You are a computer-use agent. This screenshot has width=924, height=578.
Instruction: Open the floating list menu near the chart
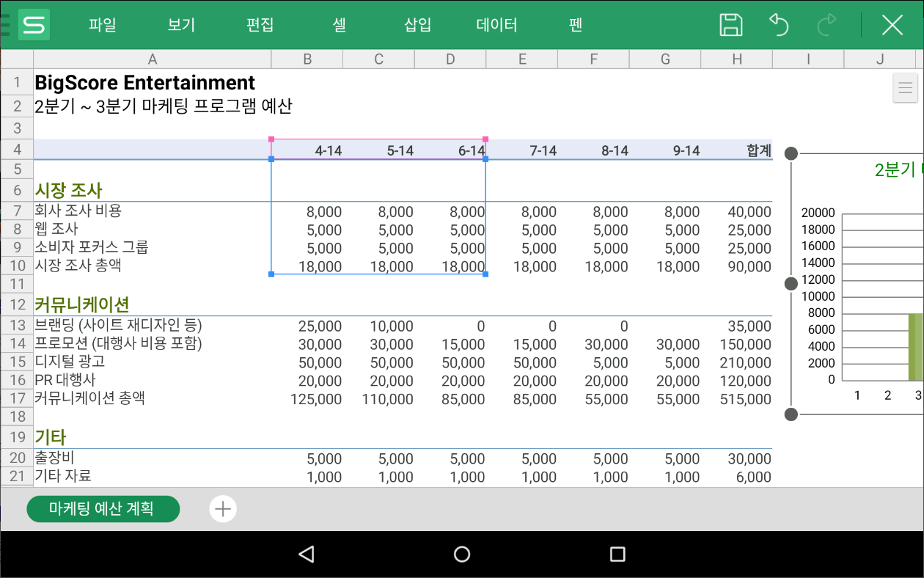coord(905,87)
